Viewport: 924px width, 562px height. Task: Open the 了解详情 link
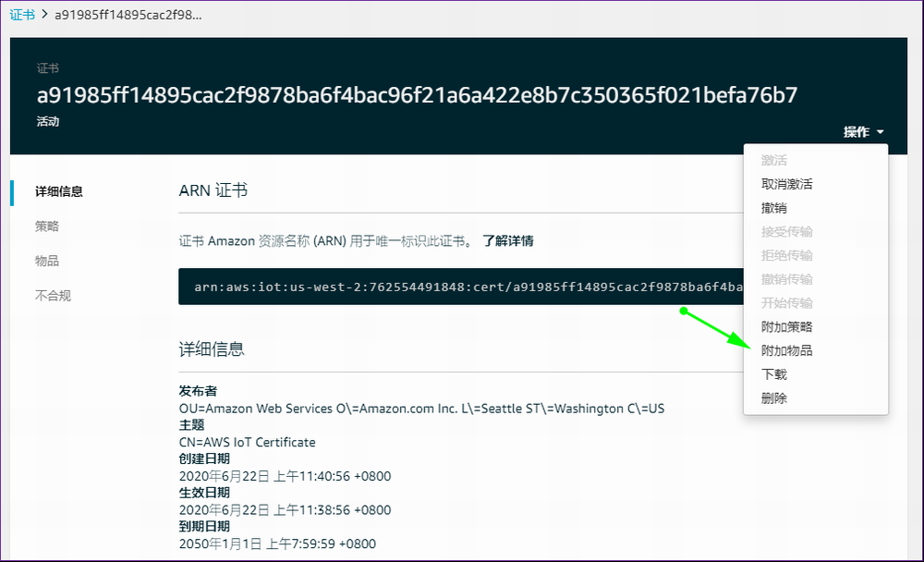507,241
